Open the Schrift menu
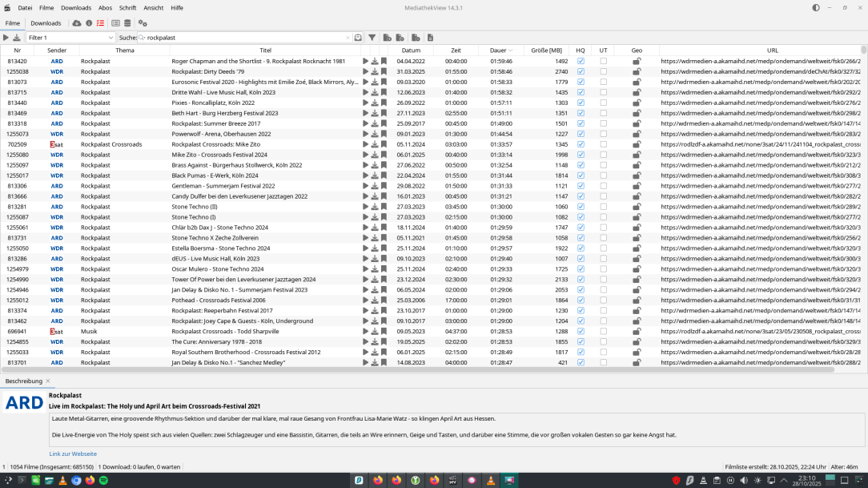 (x=127, y=8)
